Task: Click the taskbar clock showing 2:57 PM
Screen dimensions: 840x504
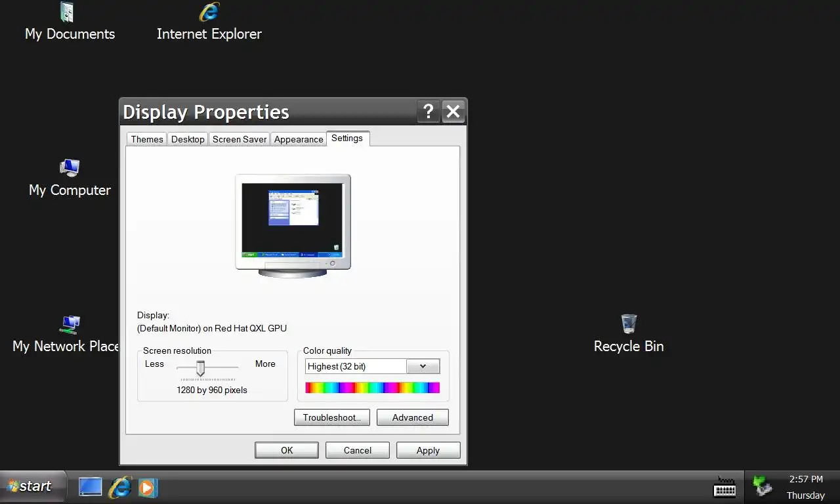Action: pyautogui.click(x=806, y=480)
